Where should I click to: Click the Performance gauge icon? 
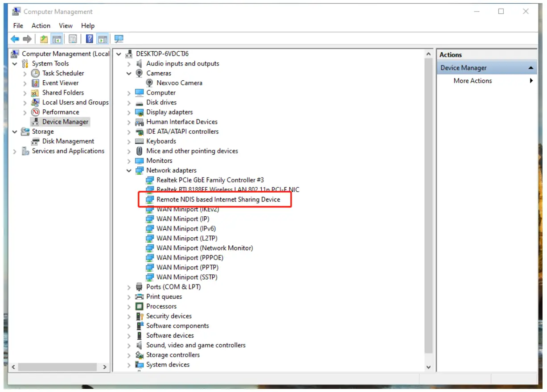point(35,112)
